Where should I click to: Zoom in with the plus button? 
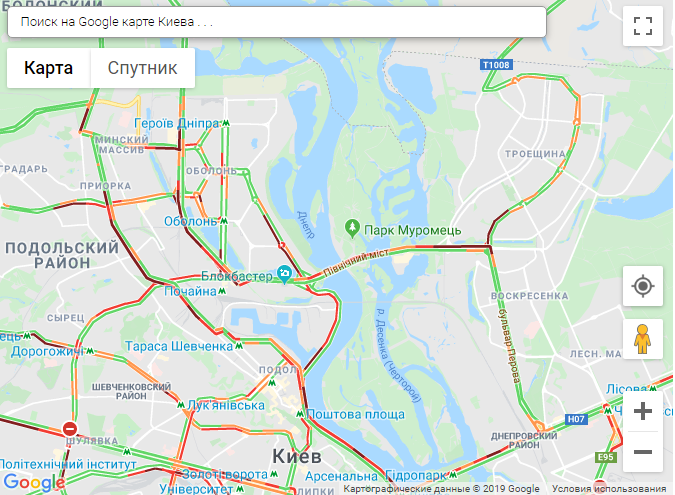pyautogui.click(x=643, y=411)
